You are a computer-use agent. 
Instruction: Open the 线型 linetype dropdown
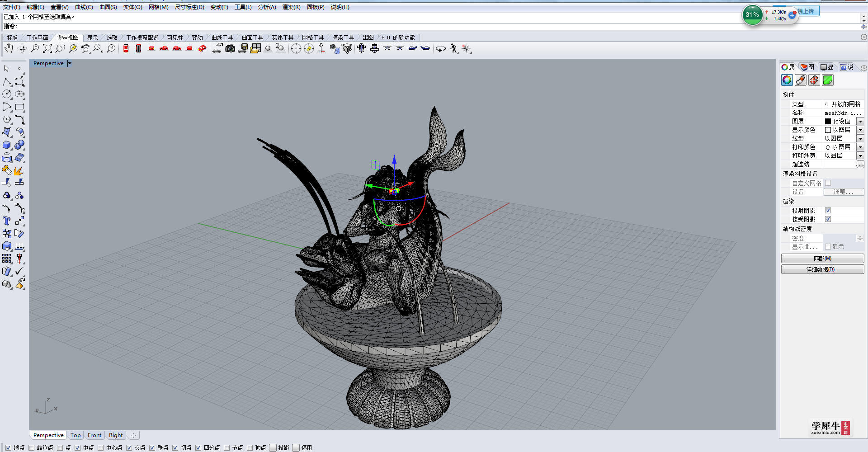point(860,138)
